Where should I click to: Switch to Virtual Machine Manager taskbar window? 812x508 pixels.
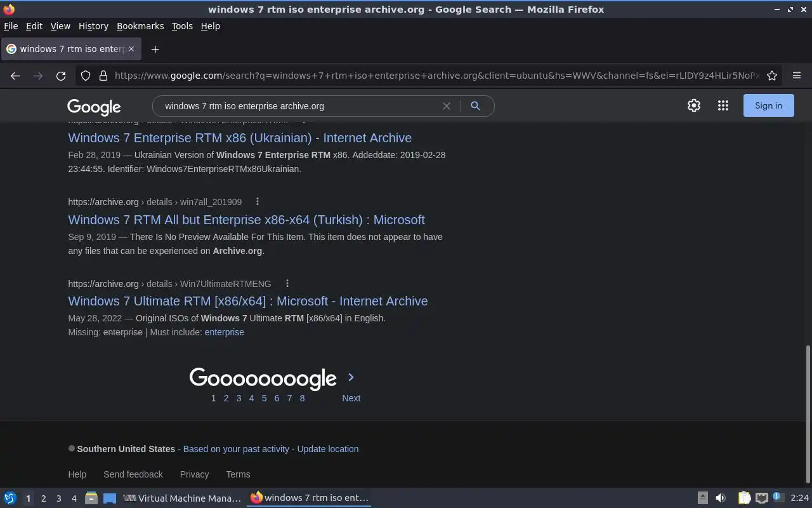182,498
